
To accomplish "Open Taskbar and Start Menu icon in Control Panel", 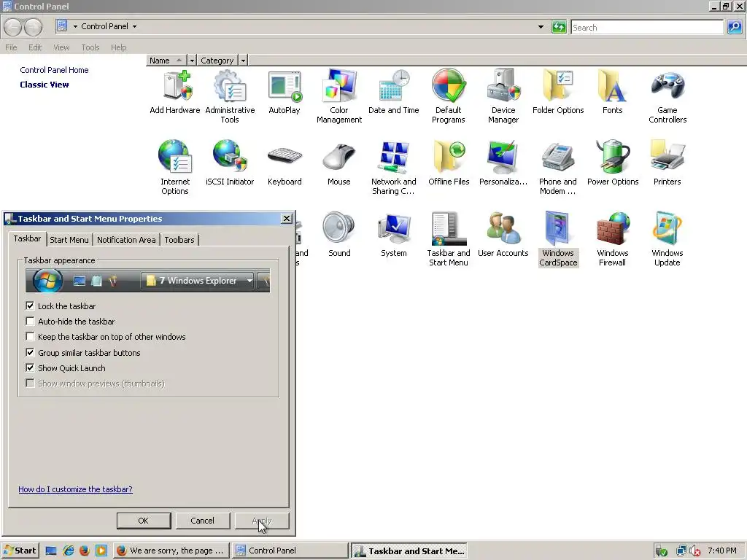I will coord(449,239).
